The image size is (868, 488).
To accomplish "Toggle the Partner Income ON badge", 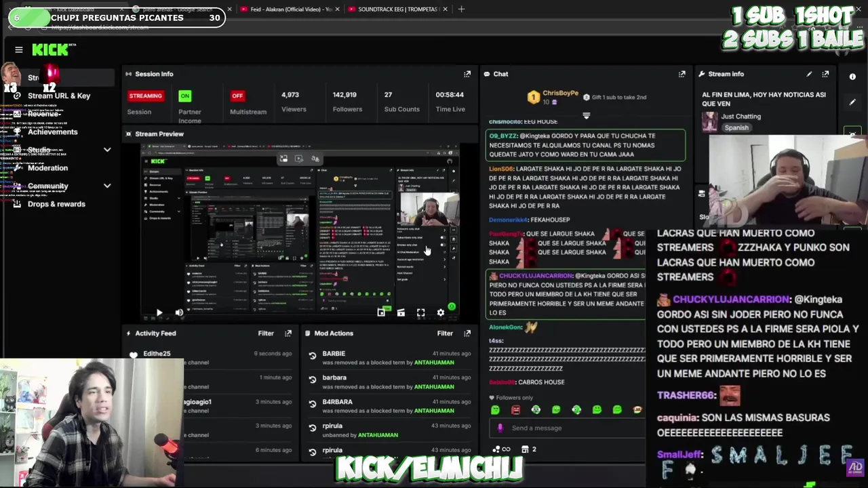I will [x=184, y=96].
